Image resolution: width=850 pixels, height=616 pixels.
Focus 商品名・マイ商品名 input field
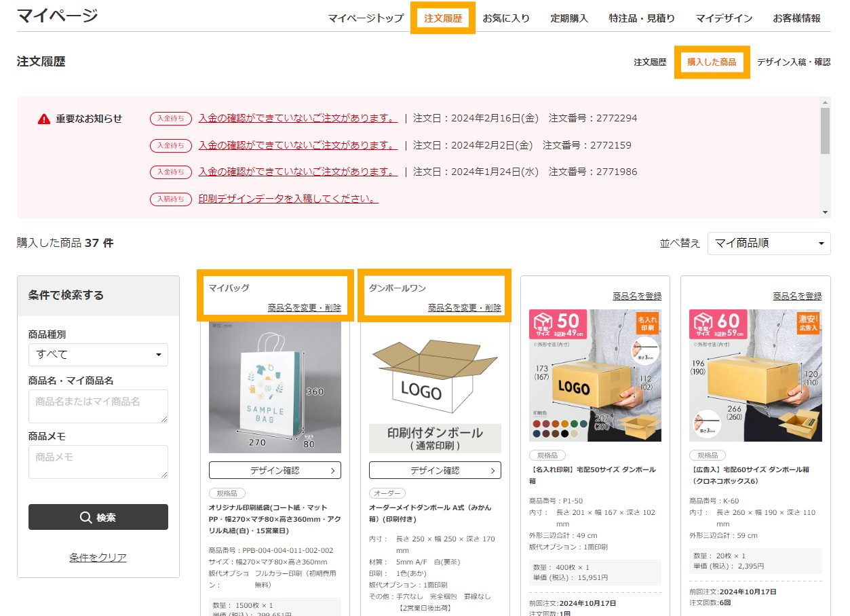pos(98,406)
